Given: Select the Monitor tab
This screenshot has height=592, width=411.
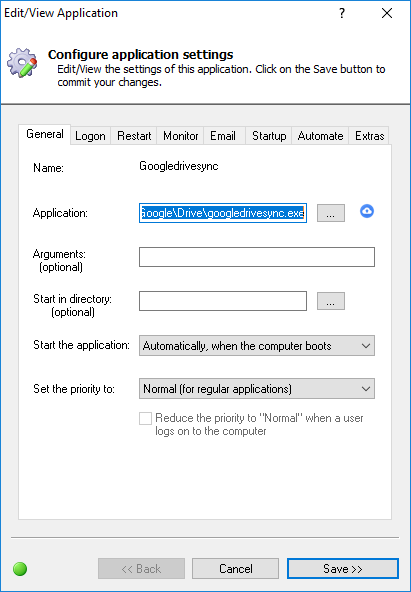Looking at the screenshot, I should (180, 136).
